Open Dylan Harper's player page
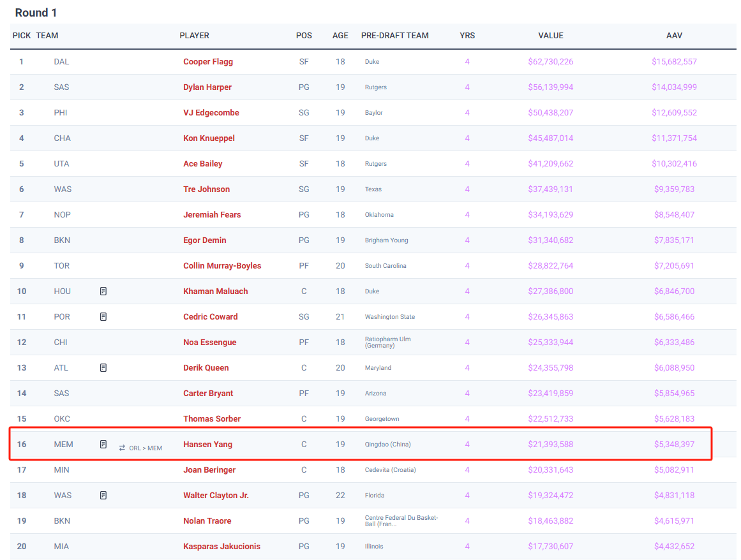Viewport: 741px width, 560px height. coord(207,87)
